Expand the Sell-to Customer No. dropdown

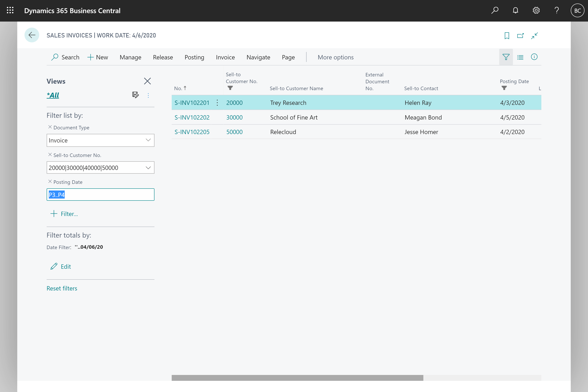click(148, 168)
